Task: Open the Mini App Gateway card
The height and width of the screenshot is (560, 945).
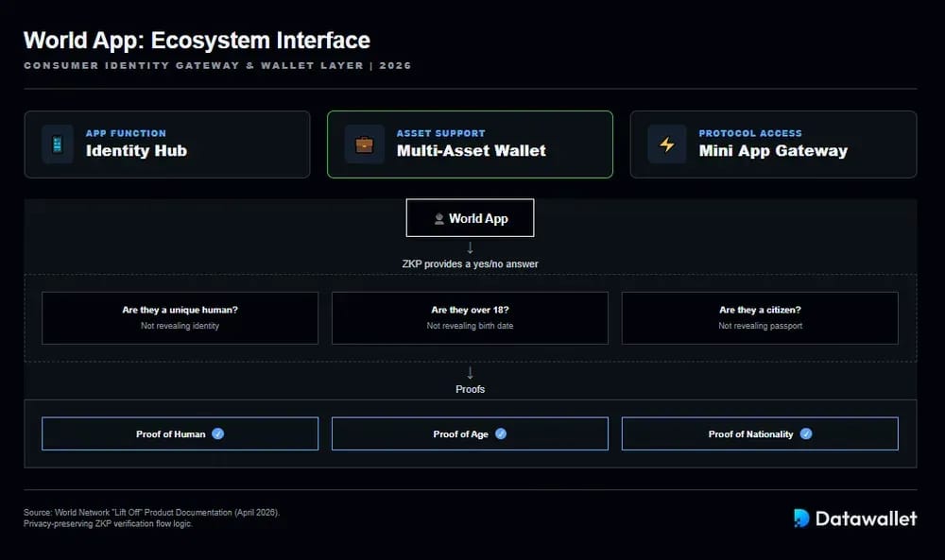Action: 773,144
